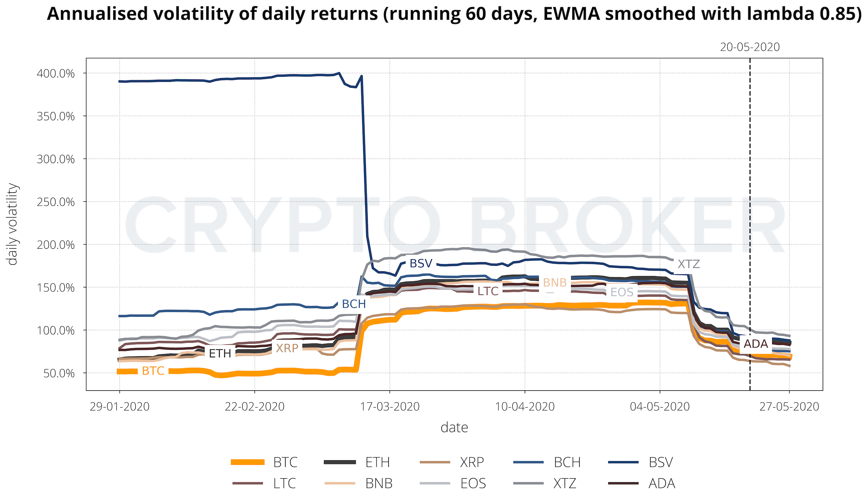Click the brown XRP legend line swatch
The image size is (868, 503).
coord(435,462)
